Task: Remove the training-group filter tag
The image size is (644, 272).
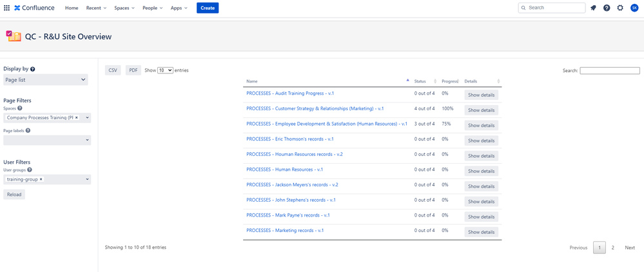Action: 41,179
